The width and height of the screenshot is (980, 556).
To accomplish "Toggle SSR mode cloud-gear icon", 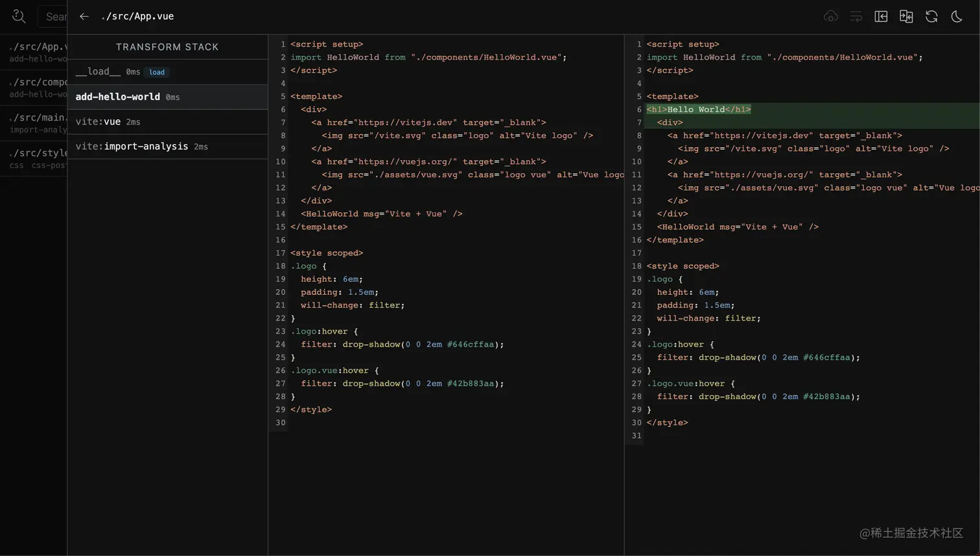I will 830,16.
